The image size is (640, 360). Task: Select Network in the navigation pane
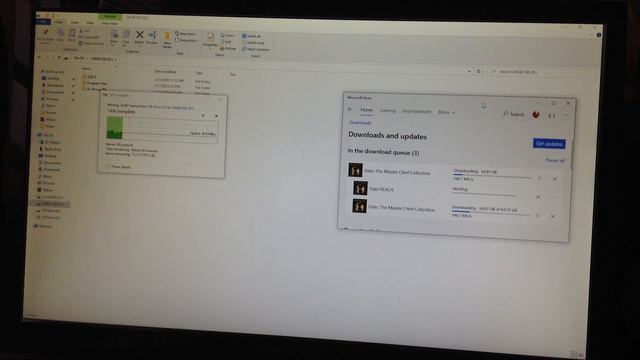tap(43, 226)
